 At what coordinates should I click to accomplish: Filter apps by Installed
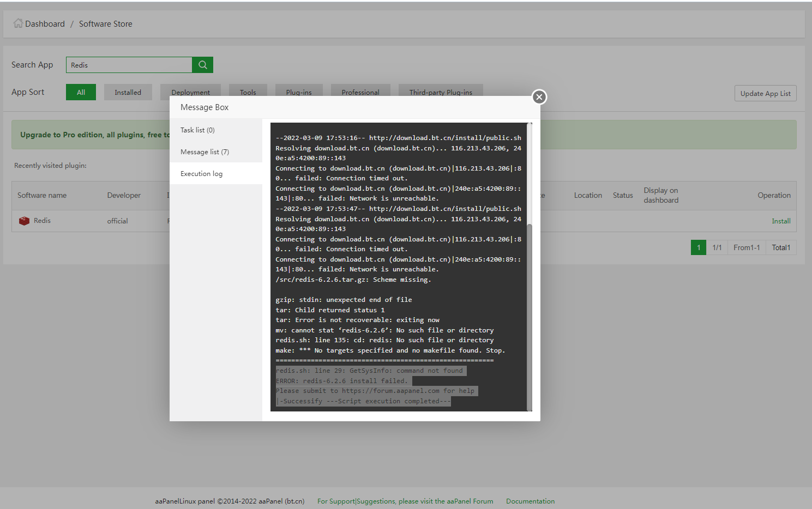tap(128, 92)
